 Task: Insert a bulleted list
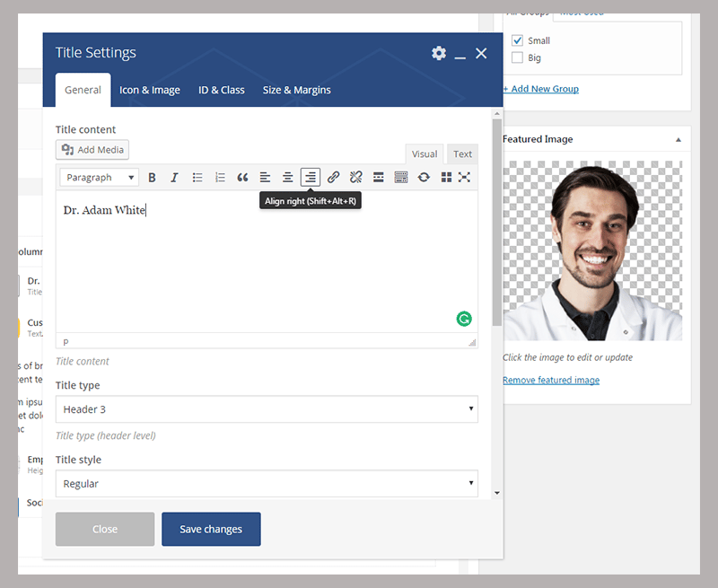pyautogui.click(x=197, y=177)
